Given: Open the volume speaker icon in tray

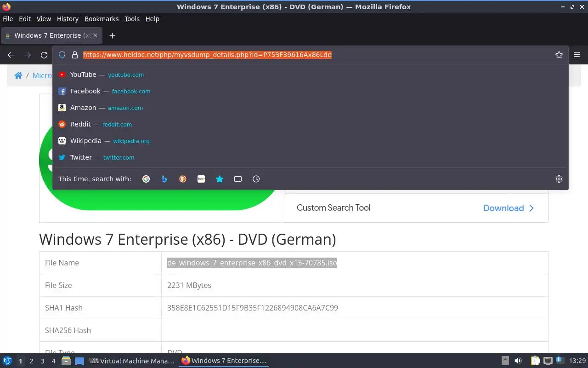Looking at the screenshot, I should [518, 361].
